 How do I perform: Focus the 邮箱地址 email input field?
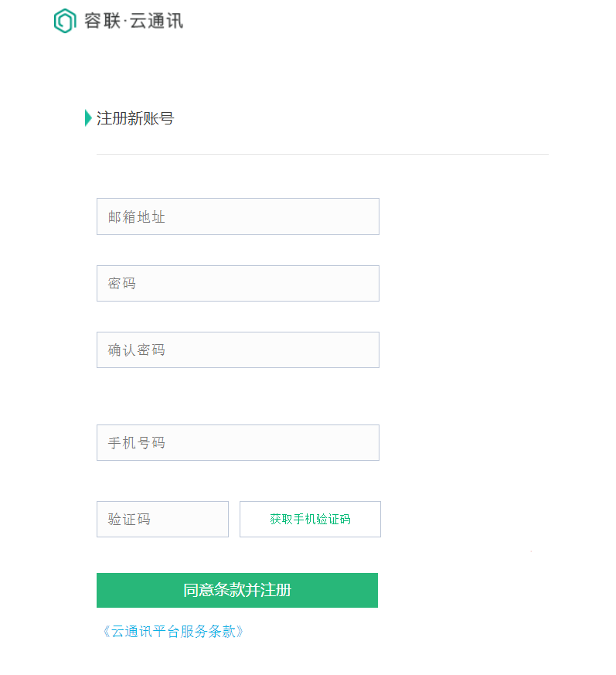(237, 216)
